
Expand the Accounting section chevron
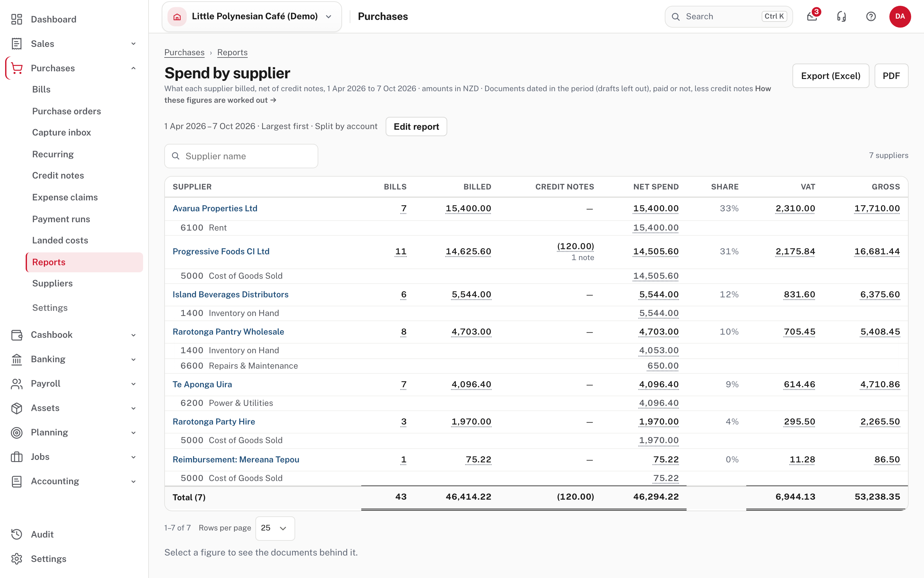tap(134, 481)
